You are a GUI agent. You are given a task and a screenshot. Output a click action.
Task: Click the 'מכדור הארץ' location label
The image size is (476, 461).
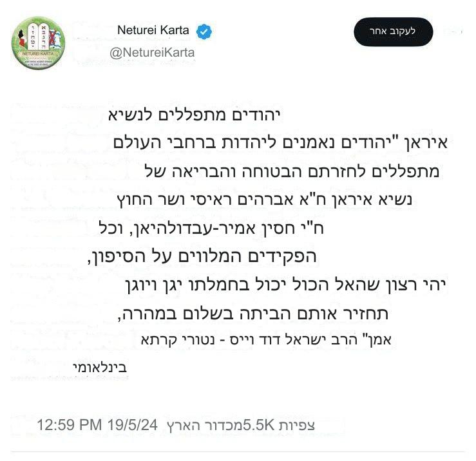(205, 425)
